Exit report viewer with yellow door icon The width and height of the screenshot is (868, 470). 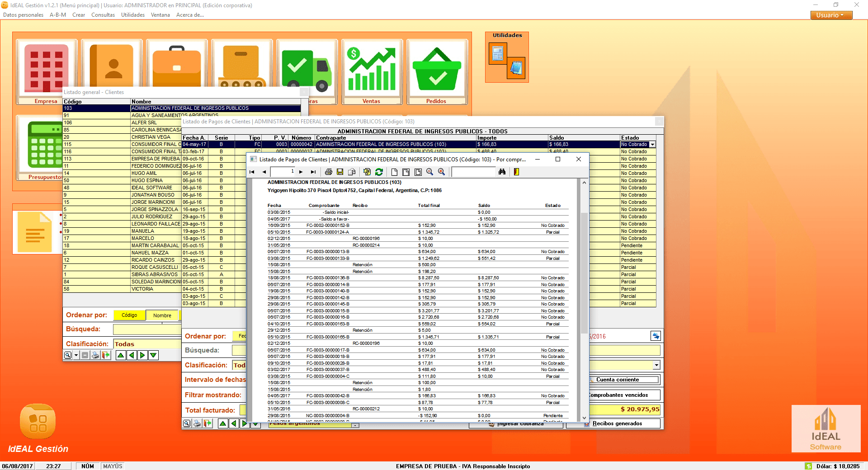coord(516,172)
